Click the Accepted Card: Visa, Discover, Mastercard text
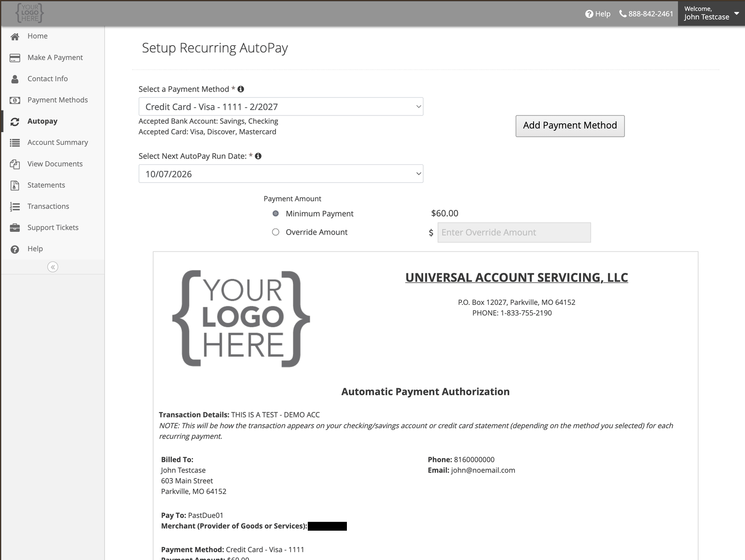 click(207, 132)
